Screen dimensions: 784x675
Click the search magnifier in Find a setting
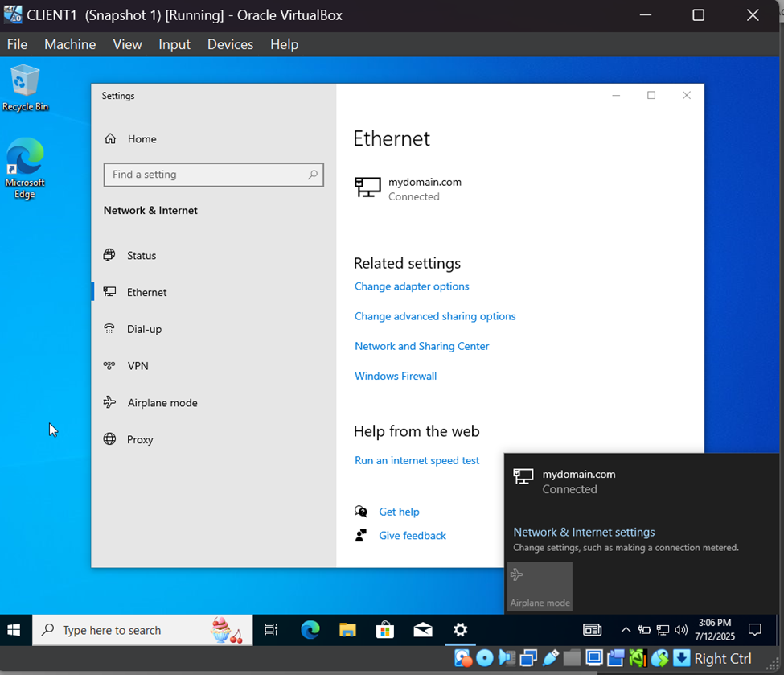coord(313,175)
